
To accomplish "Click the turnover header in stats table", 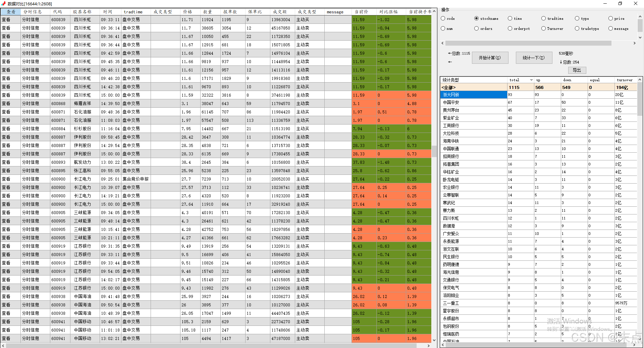I will pos(626,80).
